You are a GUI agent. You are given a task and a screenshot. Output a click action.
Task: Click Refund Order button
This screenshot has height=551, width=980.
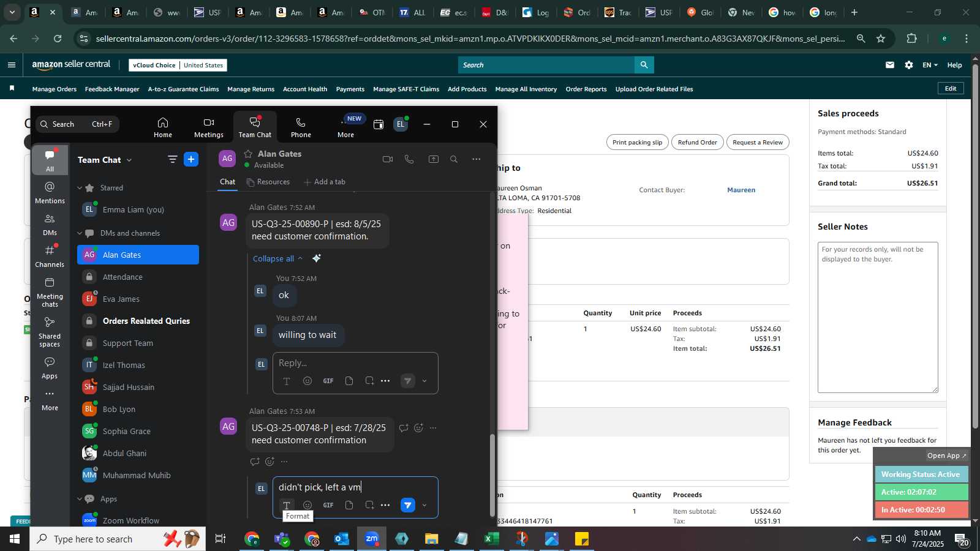click(x=697, y=142)
